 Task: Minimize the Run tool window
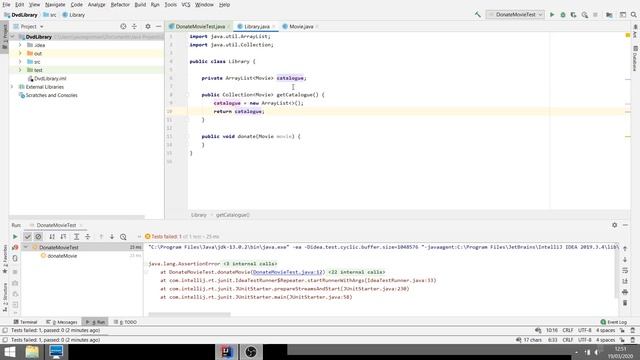pos(625,225)
